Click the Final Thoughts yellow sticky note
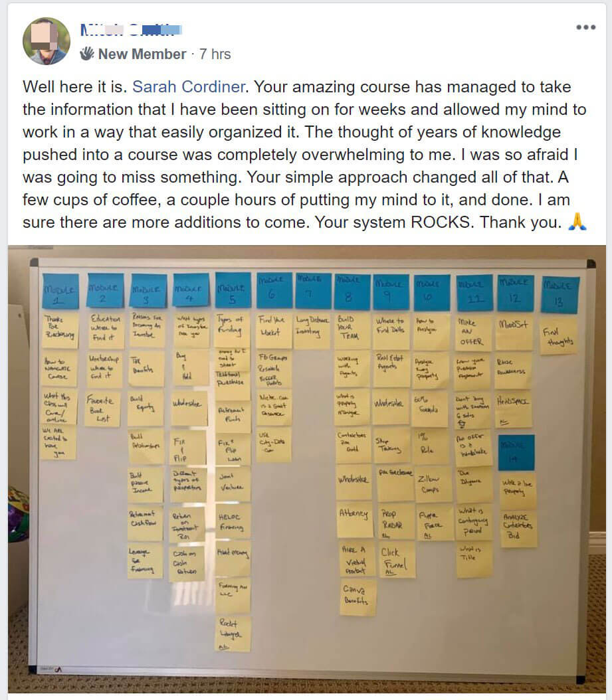Screen dimensions: 612x700 558,337
